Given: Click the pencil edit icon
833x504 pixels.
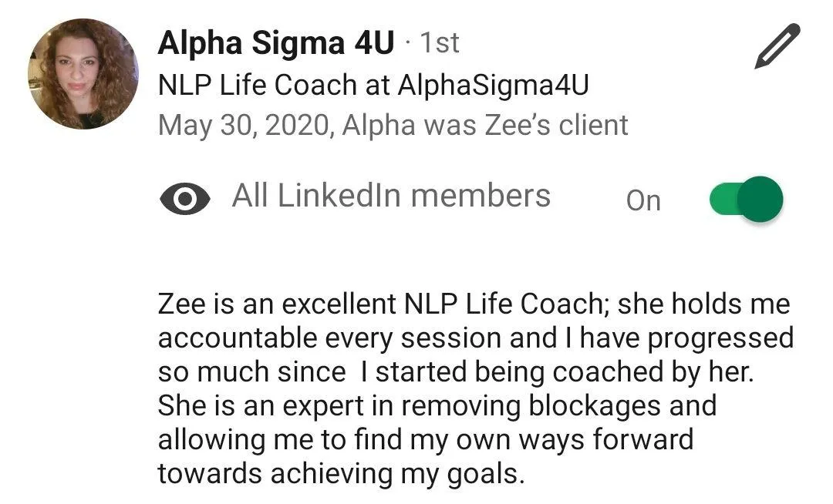Looking at the screenshot, I should pos(777,46).
